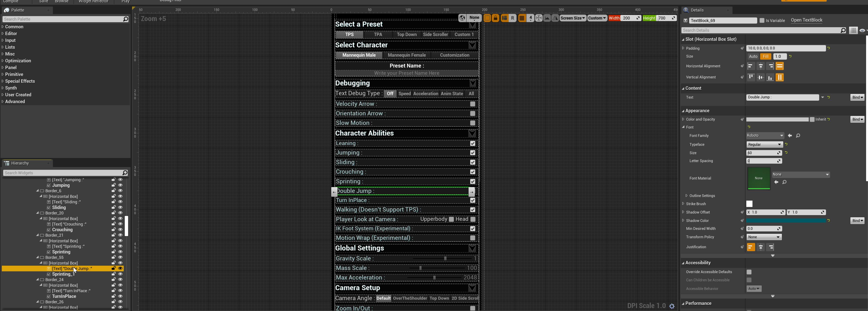Click the Details panel view options grid icon
This screenshot has height=311, width=868.
click(853, 30)
